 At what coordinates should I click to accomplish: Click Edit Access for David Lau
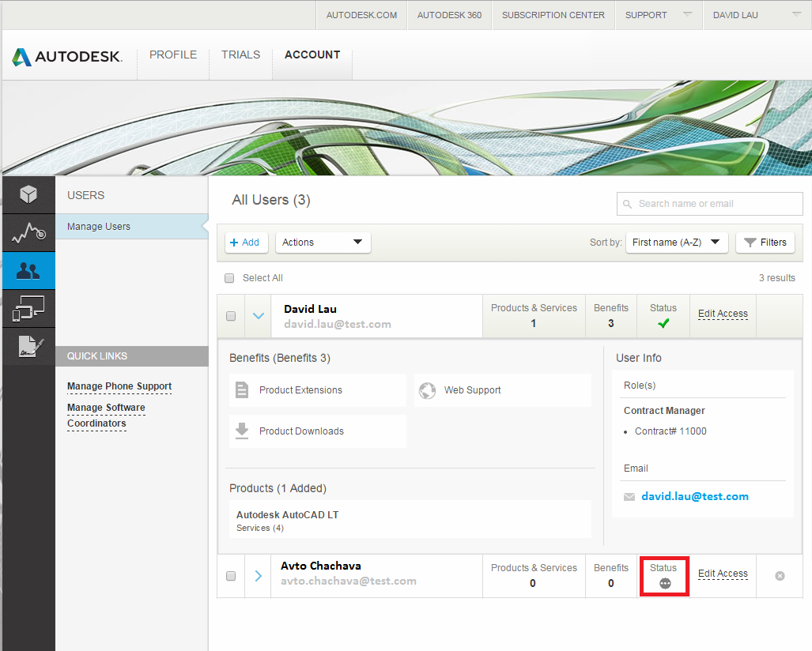point(723,314)
